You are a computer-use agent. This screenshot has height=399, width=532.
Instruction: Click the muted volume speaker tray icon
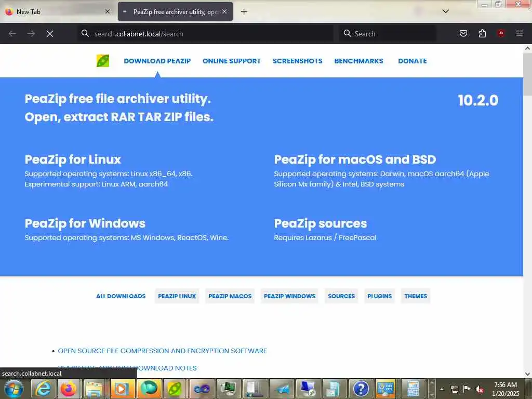(x=480, y=389)
